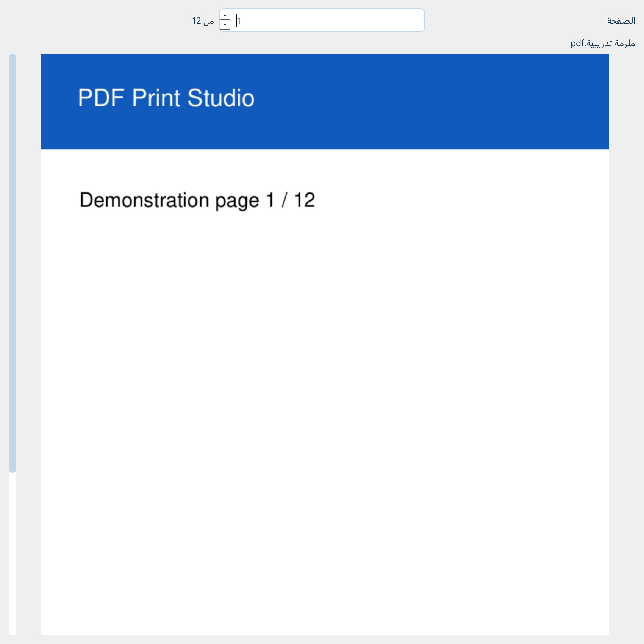Increase page number with up stepper arrow
This screenshot has width=644, height=644.
[x=225, y=15]
